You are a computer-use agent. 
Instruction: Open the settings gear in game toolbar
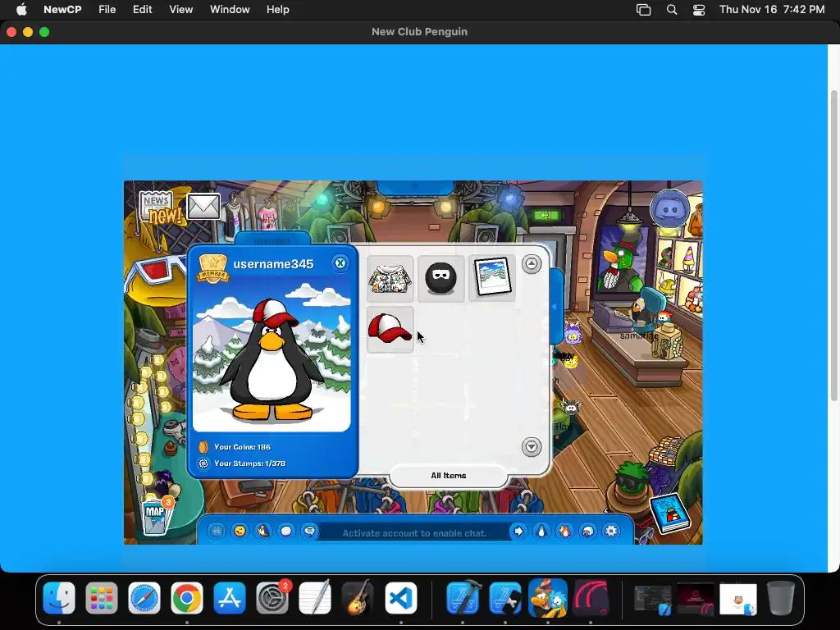(x=611, y=531)
